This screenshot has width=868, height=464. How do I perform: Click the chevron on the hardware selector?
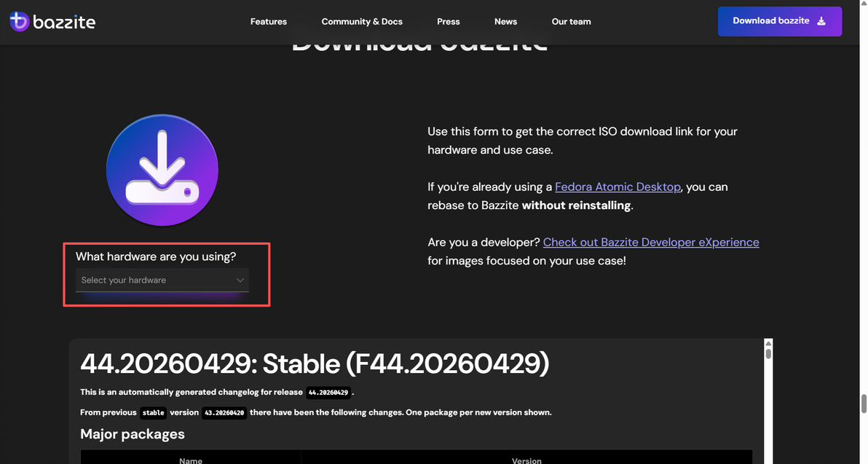(240, 280)
